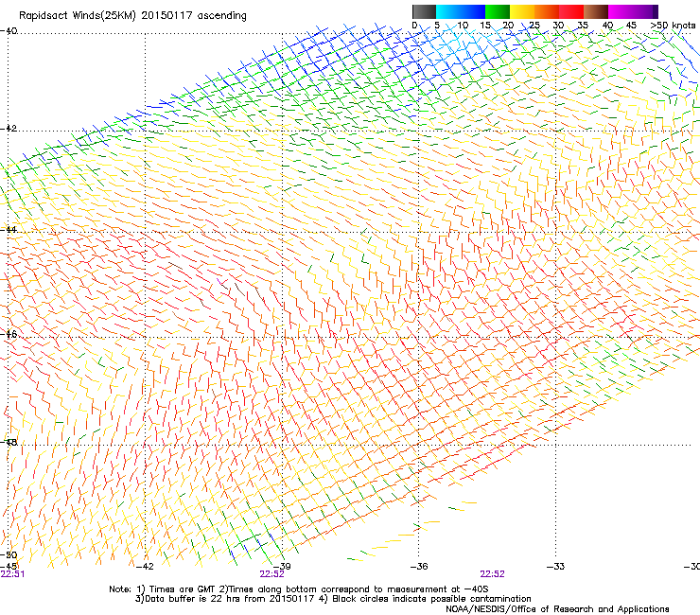
Task: Click the -39 longitude axis label
Action: point(282,567)
